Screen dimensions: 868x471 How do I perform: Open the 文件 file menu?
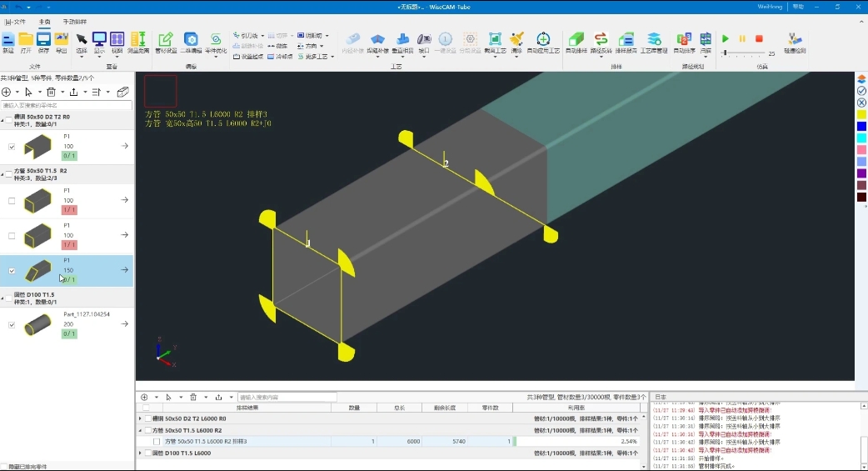pos(16,22)
